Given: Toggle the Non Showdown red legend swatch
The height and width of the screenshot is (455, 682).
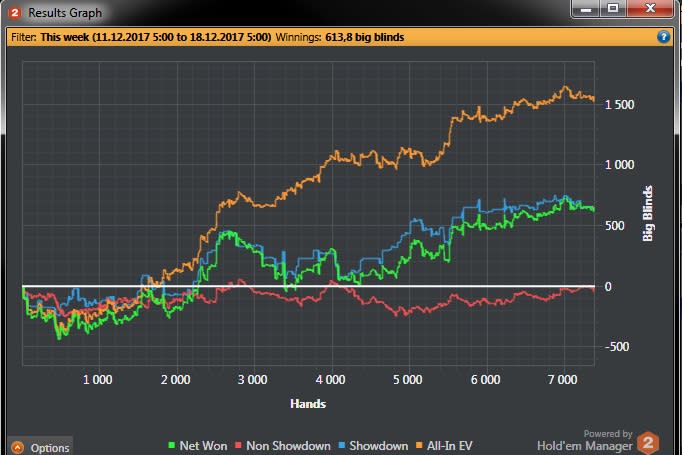Looking at the screenshot, I should pos(238,445).
